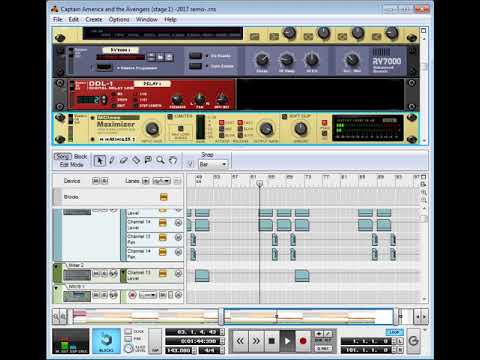Select the Mute tool
The width and height of the screenshot is (480, 360).
coord(148,160)
